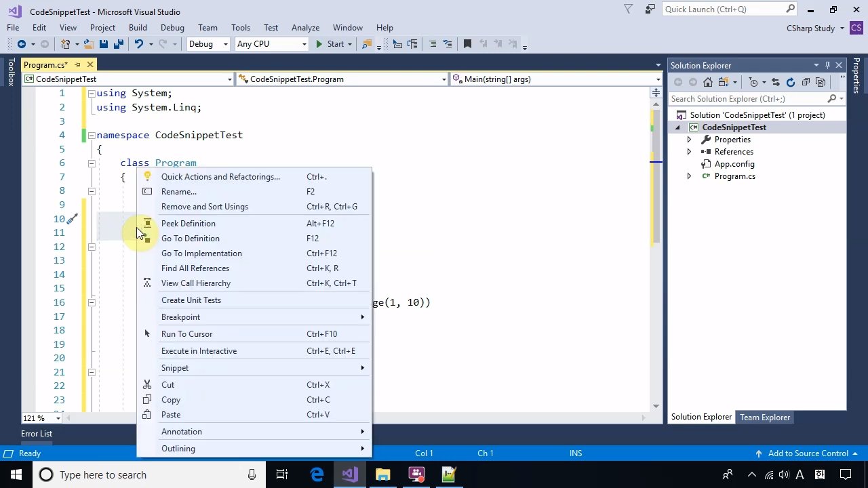Click the Find in Files toolbar icon
This screenshot has width=868, height=488.
[x=366, y=44]
